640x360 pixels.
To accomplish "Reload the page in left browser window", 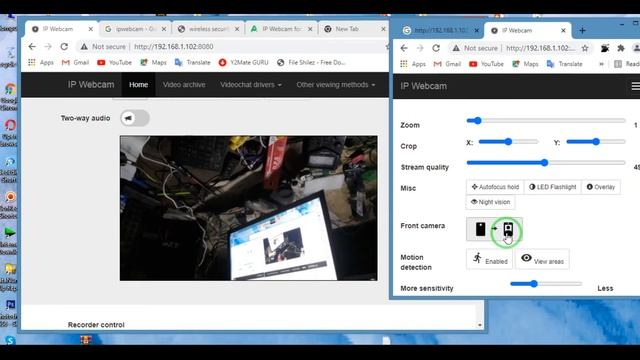I will 64,47.
